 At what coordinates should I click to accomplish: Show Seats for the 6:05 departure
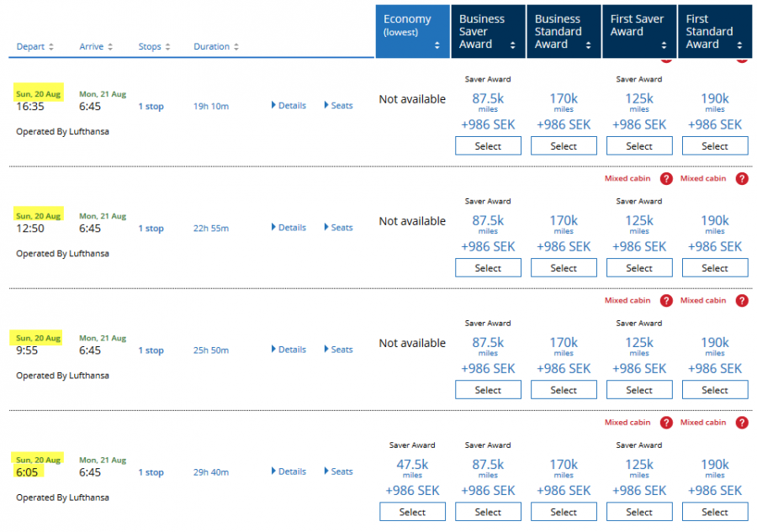pos(337,471)
